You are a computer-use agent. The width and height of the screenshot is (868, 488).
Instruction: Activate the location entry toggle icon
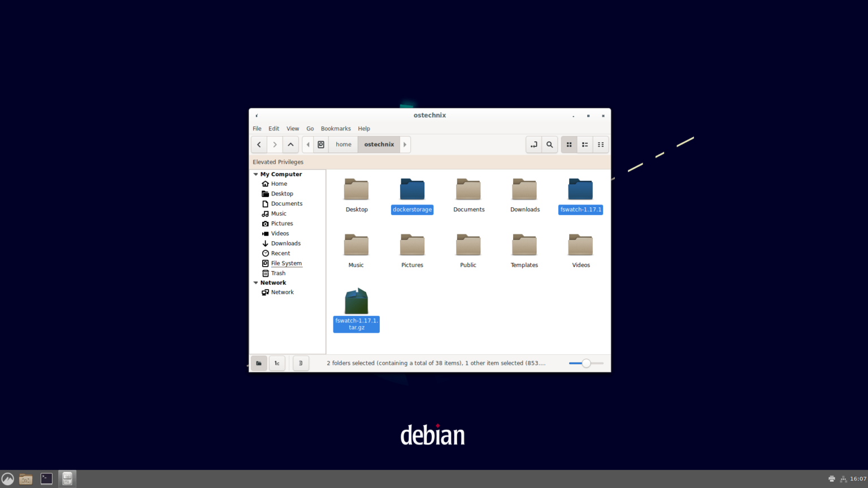533,144
